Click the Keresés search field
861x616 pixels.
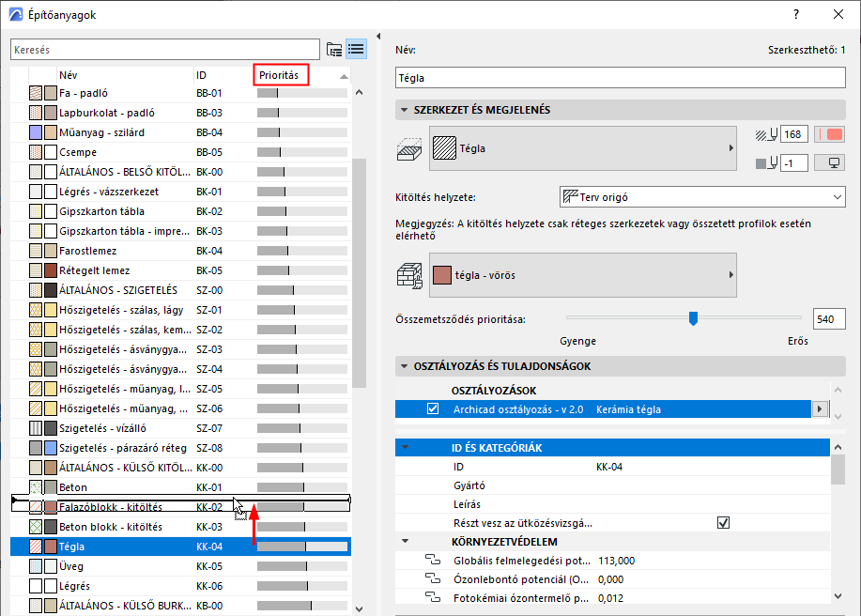click(x=164, y=50)
